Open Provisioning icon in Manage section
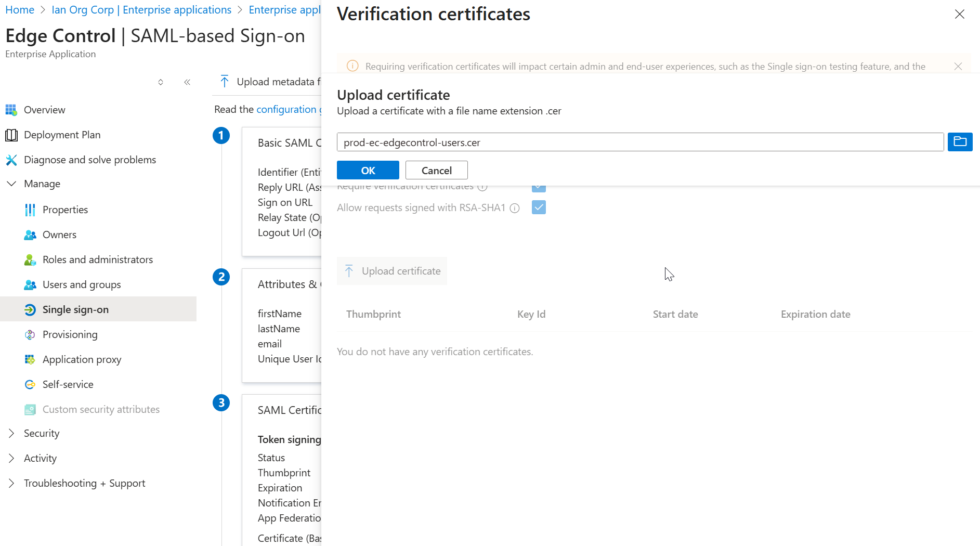The image size is (980, 546). tap(30, 334)
